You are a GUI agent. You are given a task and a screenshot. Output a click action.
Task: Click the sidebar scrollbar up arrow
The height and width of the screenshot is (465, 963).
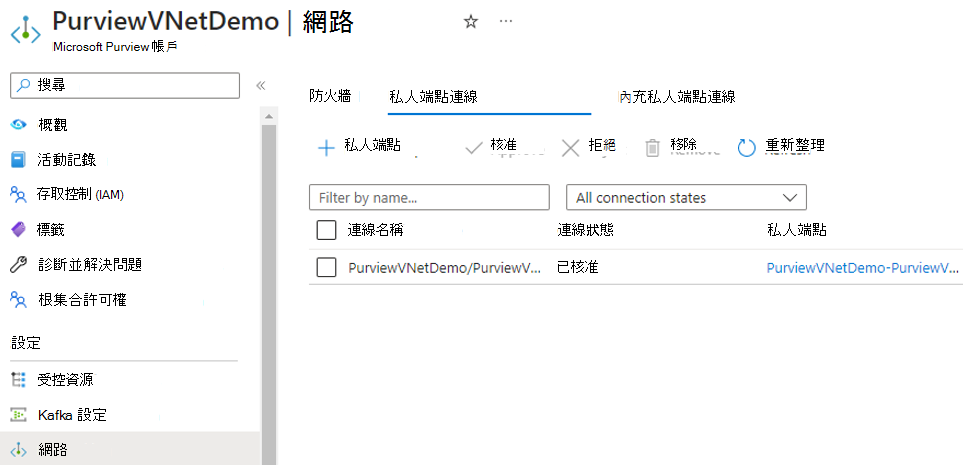point(269,115)
